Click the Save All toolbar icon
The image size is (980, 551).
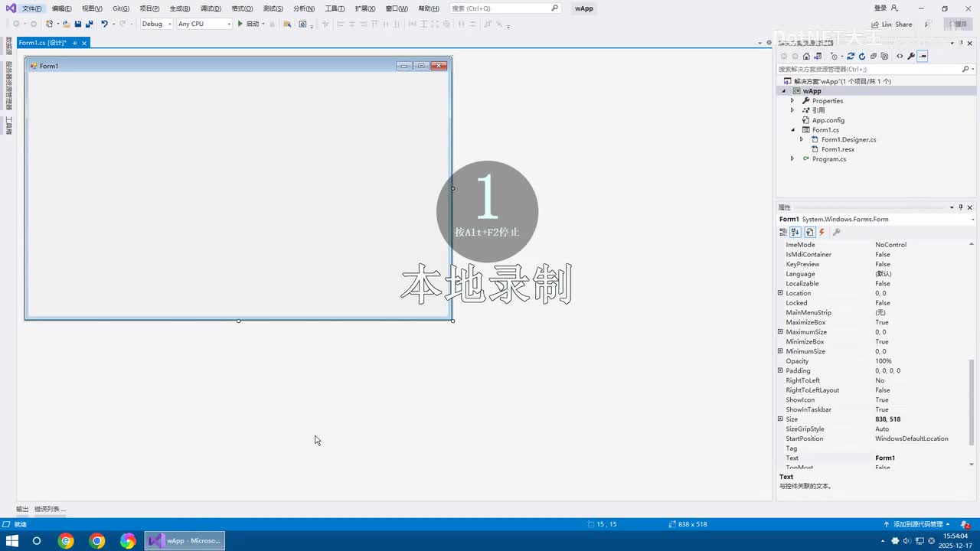(89, 24)
